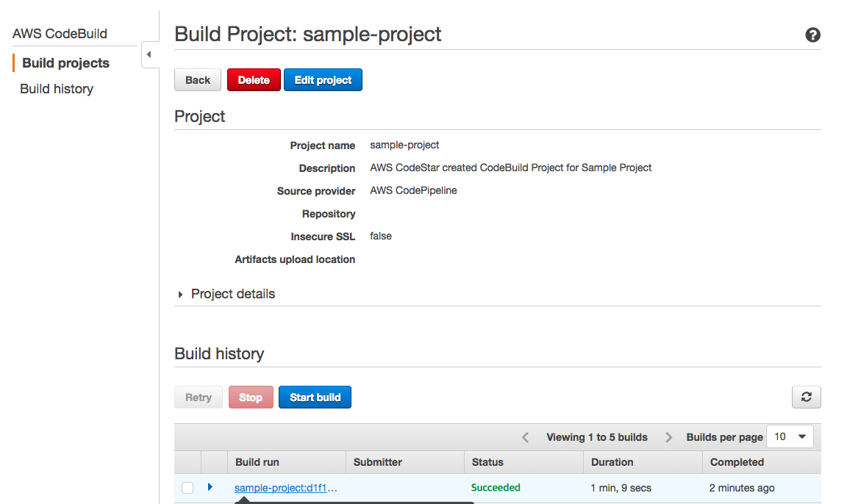Click the Retry button
The image size is (847, 504).
(199, 397)
